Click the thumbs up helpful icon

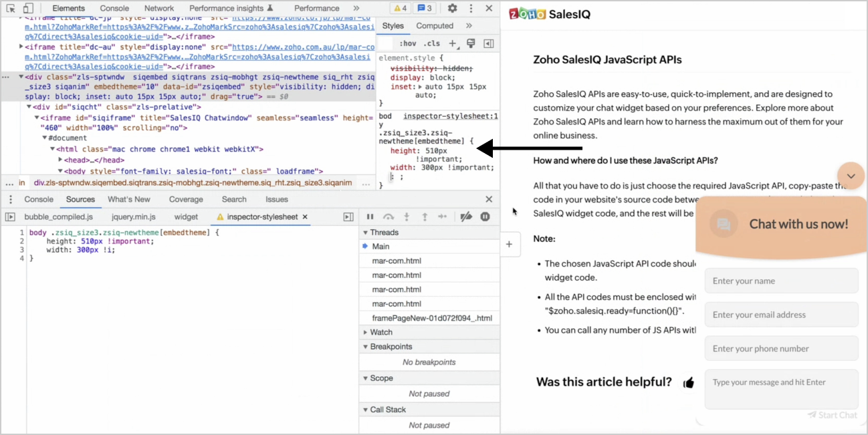689,382
